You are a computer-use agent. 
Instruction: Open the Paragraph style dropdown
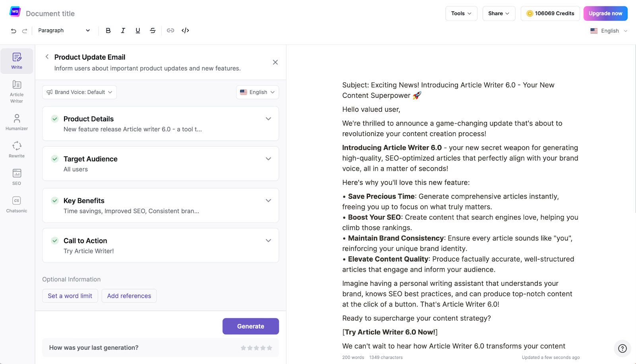click(x=64, y=31)
